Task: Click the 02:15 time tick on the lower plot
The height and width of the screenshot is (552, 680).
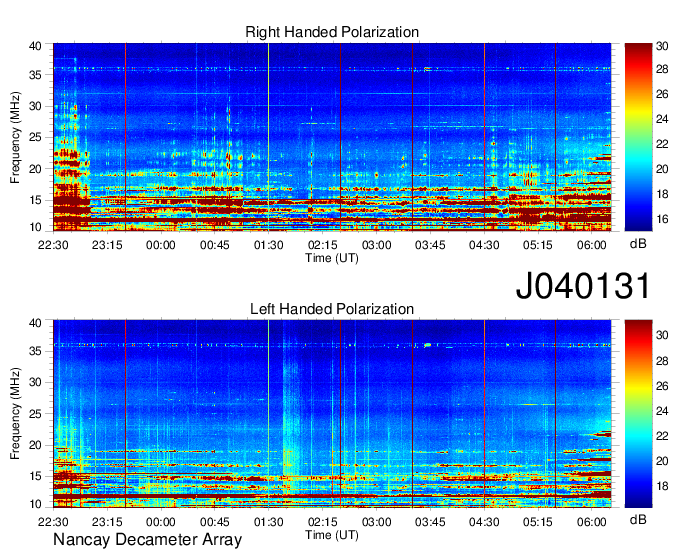Action: coord(322,522)
